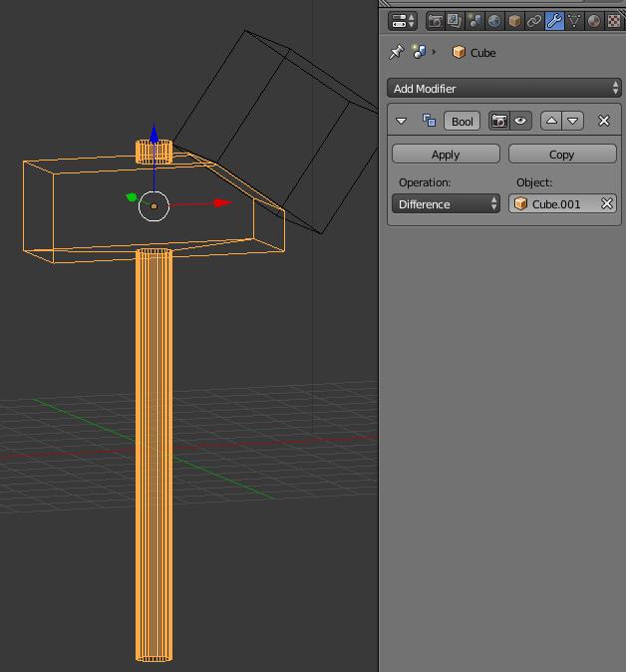Open the World properties tab
Image resolution: width=626 pixels, height=672 pixels.
point(494,21)
